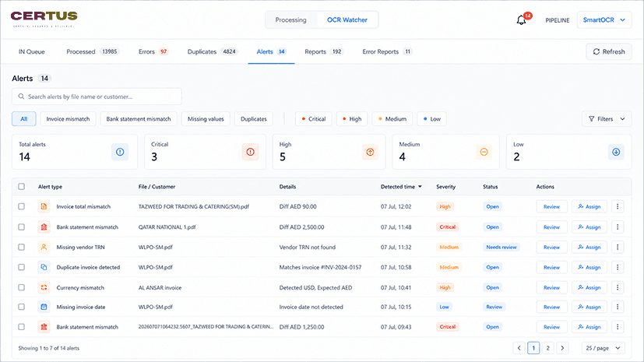Click bank icon in Diff AED 1,250.00 row
The height and width of the screenshot is (362, 644).
(44, 327)
